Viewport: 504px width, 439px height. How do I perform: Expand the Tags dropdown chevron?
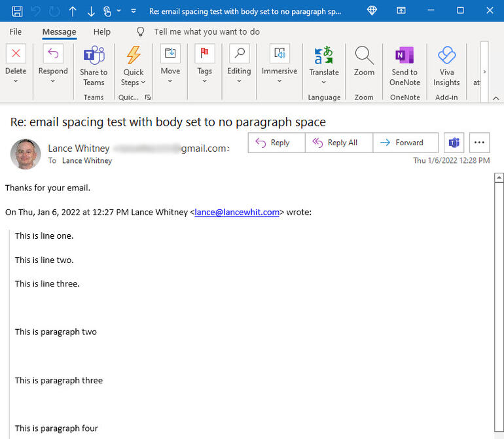[x=204, y=81]
